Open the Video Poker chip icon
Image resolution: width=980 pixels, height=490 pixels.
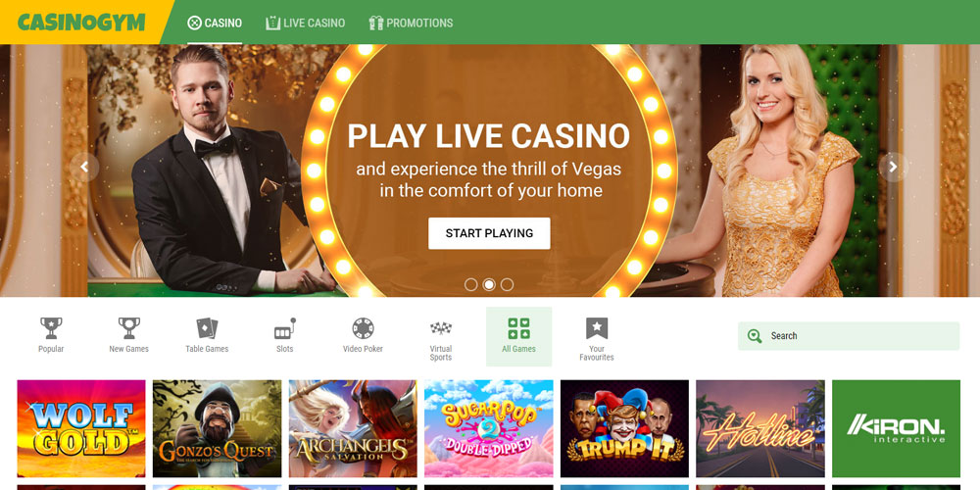[x=363, y=328]
